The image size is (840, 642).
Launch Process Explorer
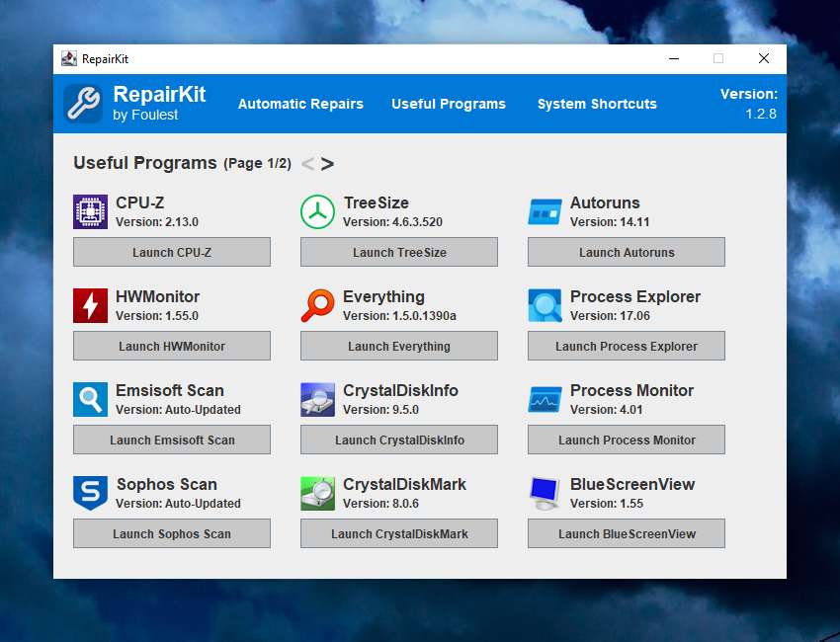627,346
